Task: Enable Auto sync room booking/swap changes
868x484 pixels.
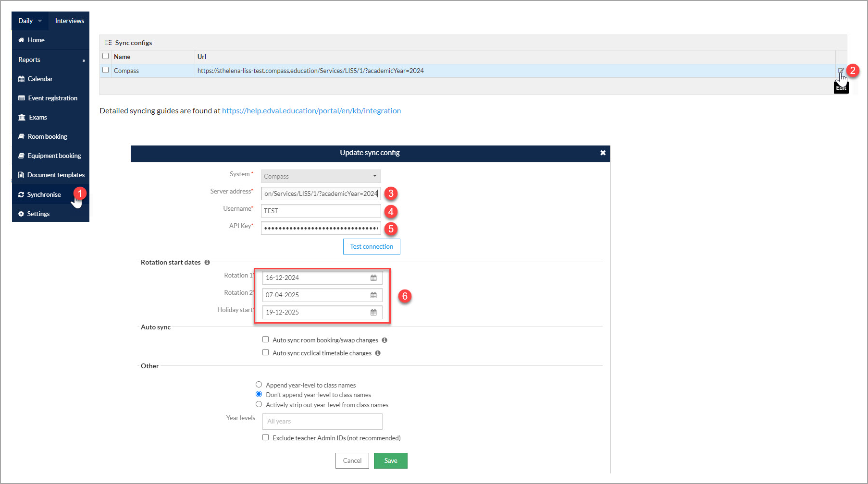Action: (x=265, y=339)
